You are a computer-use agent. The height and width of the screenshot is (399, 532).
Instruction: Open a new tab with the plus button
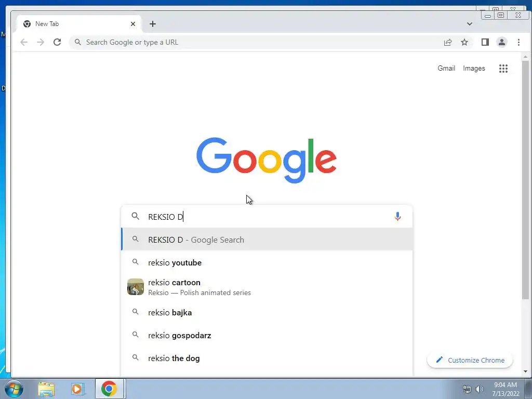[153, 24]
